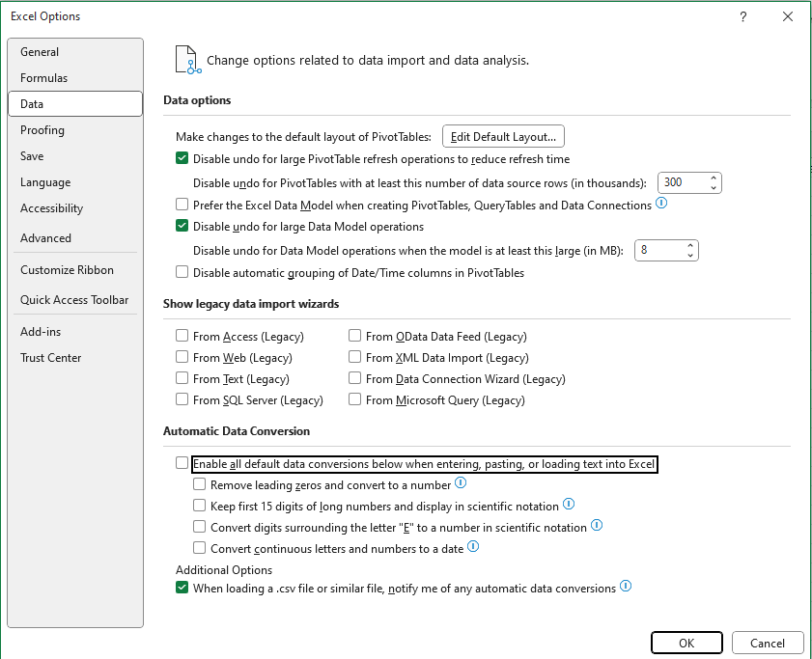Switch to the Trust Center category
This screenshot has width=812, height=659.
pyautogui.click(x=51, y=358)
